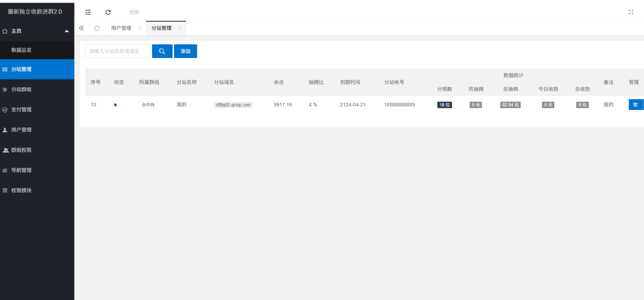Click the 分站管理 sidebar icon
The height and width of the screenshot is (300, 644).
[x=5, y=69]
